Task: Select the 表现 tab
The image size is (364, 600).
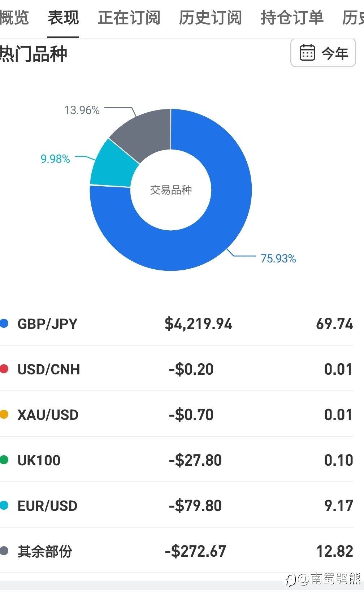Action: pyautogui.click(x=63, y=18)
